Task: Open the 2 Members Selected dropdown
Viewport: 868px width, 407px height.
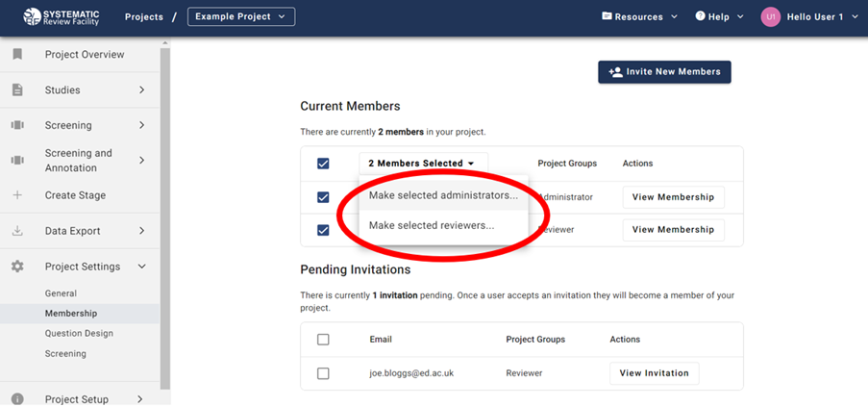Action: click(x=422, y=164)
